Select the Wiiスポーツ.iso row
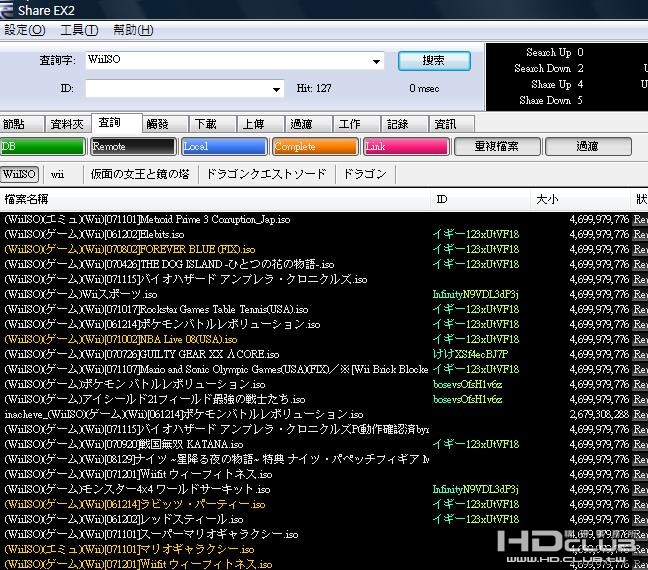This screenshot has height=570, width=648. coord(324,294)
